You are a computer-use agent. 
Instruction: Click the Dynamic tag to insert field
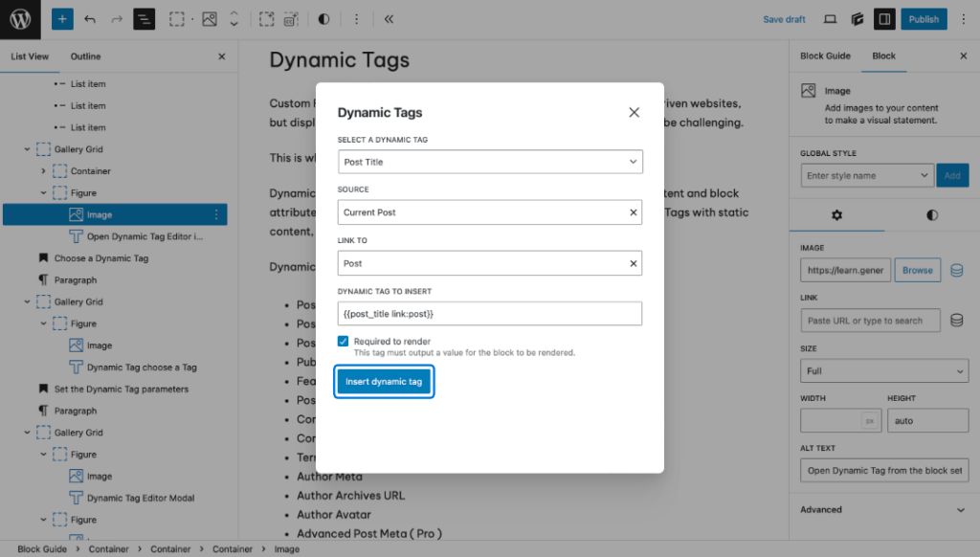[489, 314]
